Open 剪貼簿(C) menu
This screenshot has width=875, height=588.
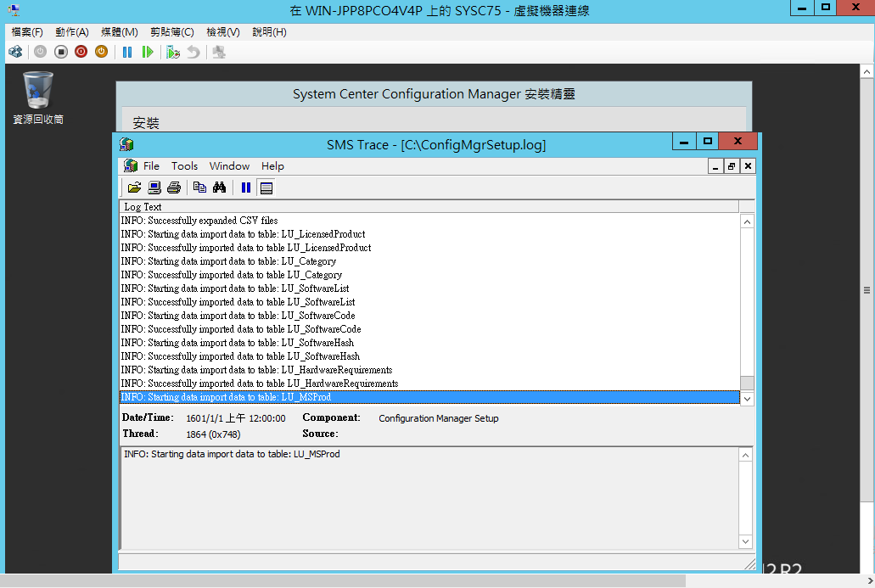[172, 31]
